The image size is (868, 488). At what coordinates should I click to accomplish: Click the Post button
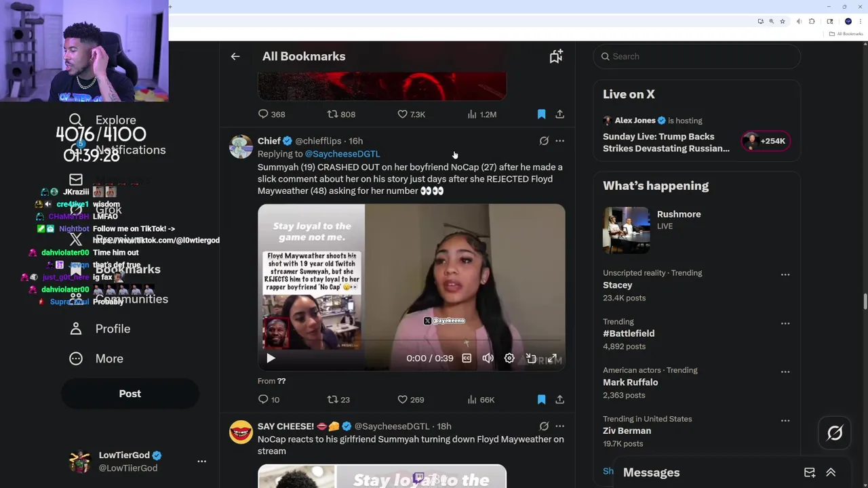coord(130,394)
